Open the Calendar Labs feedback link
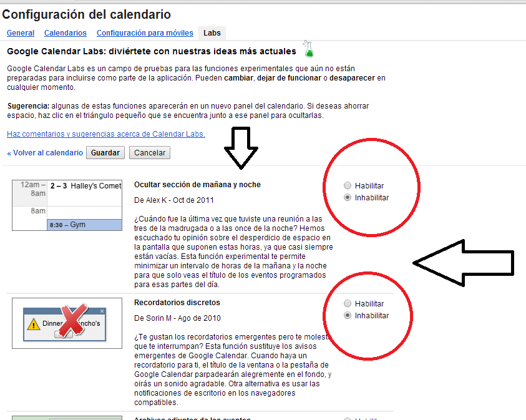This screenshot has height=420, width=526. pos(106,134)
